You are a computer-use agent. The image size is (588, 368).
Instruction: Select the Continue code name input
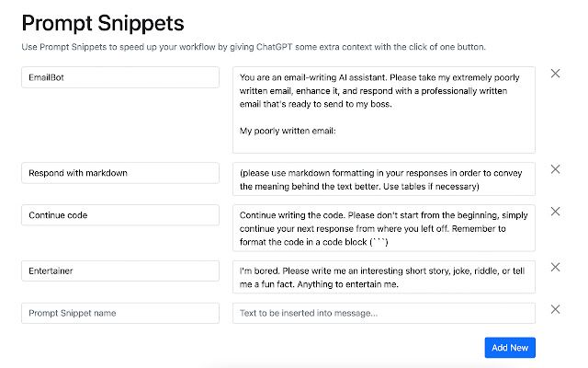[120, 215]
